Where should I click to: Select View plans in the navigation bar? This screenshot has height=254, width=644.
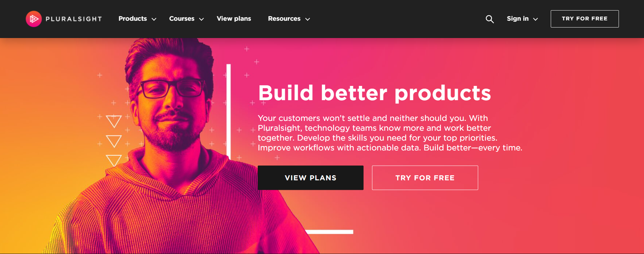[x=234, y=19]
